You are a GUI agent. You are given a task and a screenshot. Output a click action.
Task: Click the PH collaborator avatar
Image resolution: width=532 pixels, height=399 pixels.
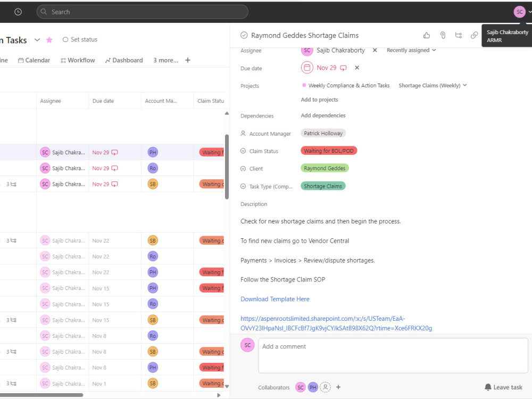pos(313,387)
